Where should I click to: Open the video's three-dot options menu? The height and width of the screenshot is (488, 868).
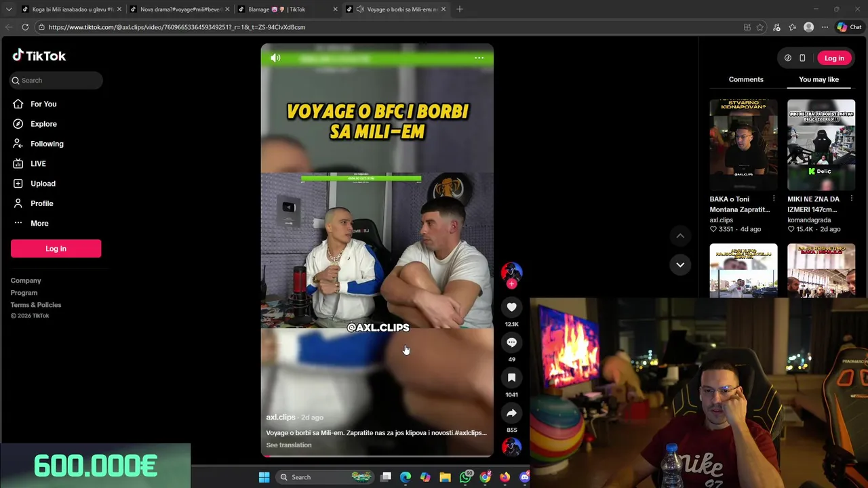point(479,58)
